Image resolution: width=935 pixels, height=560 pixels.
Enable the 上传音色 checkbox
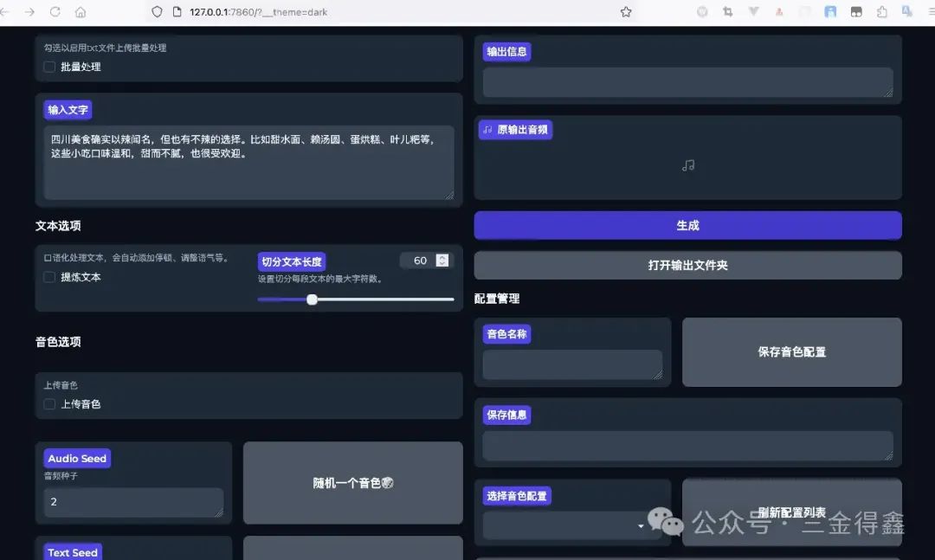49,403
